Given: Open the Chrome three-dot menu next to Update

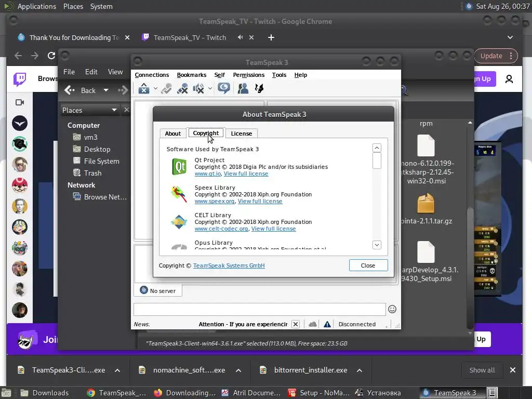Looking at the screenshot, I should pos(511,56).
